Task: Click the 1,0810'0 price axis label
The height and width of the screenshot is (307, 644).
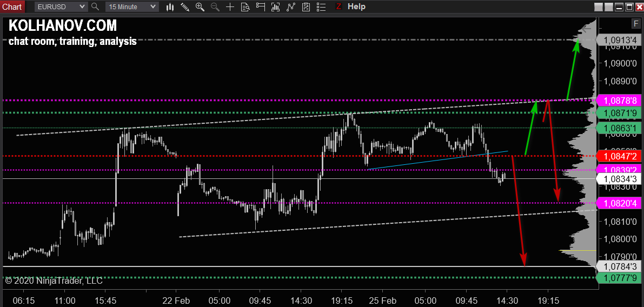Action: click(620, 222)
